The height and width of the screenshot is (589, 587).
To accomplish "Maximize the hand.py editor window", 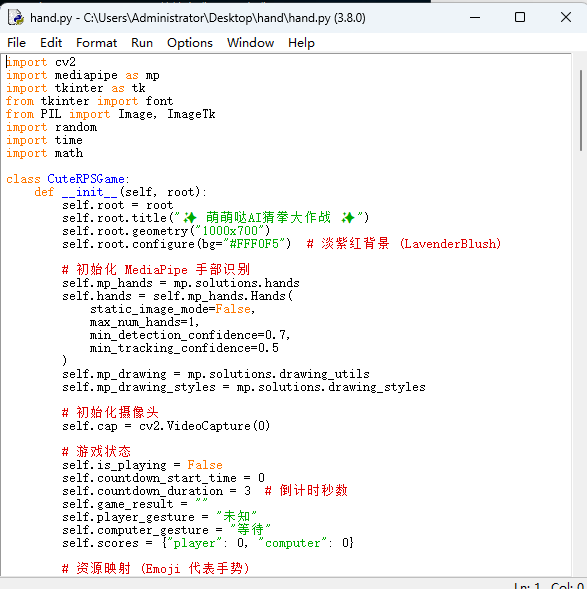I will tap(520, 17).
